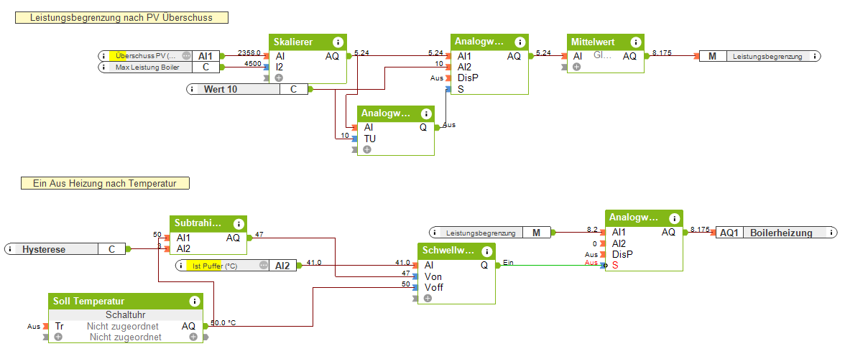Image resolution: width=868 pixels, height=364 pixels.
Task: Click info icon of Boilerheizung output
Action: (831, 233)
